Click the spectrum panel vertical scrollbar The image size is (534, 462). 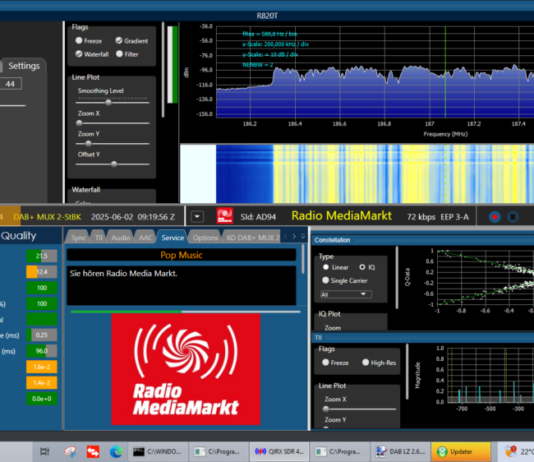163,70
